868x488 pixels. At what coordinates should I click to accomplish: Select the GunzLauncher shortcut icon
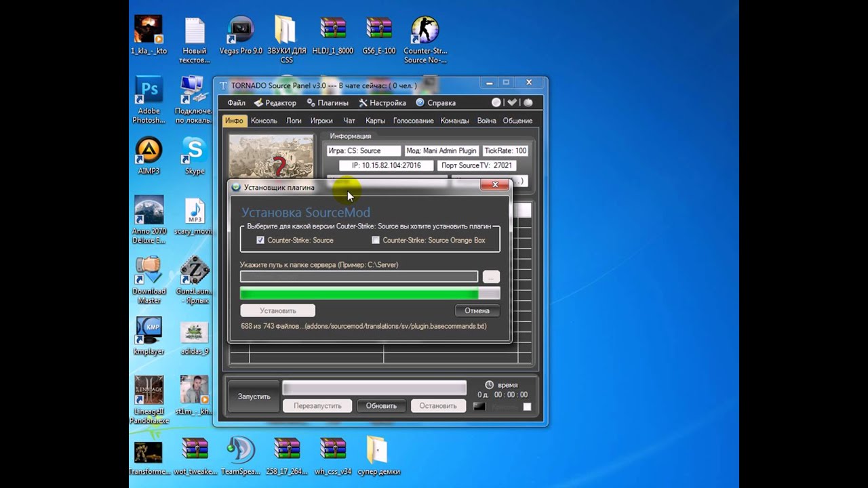point(195,280)
